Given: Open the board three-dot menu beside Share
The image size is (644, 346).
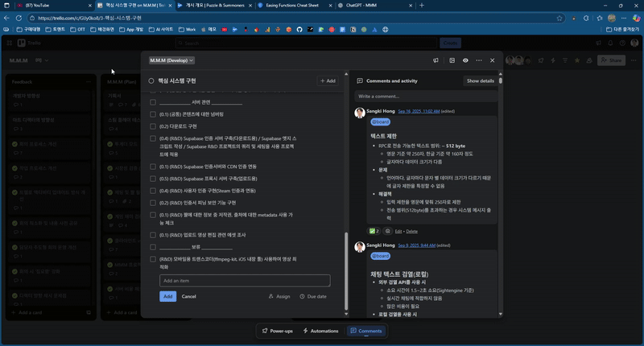Looking at the screenshot, I should coord(634,60).
